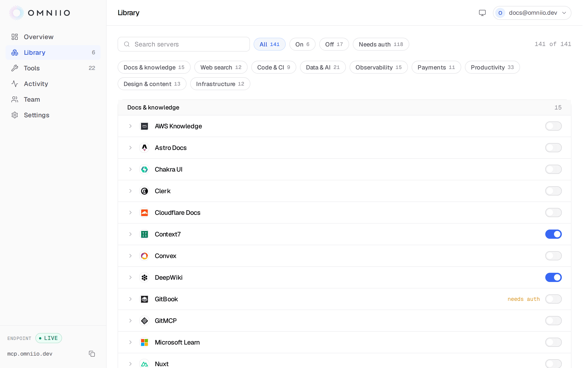Filter by Data & AI category
The height and width of the screenshot is (368, 588).
point(323,67)
